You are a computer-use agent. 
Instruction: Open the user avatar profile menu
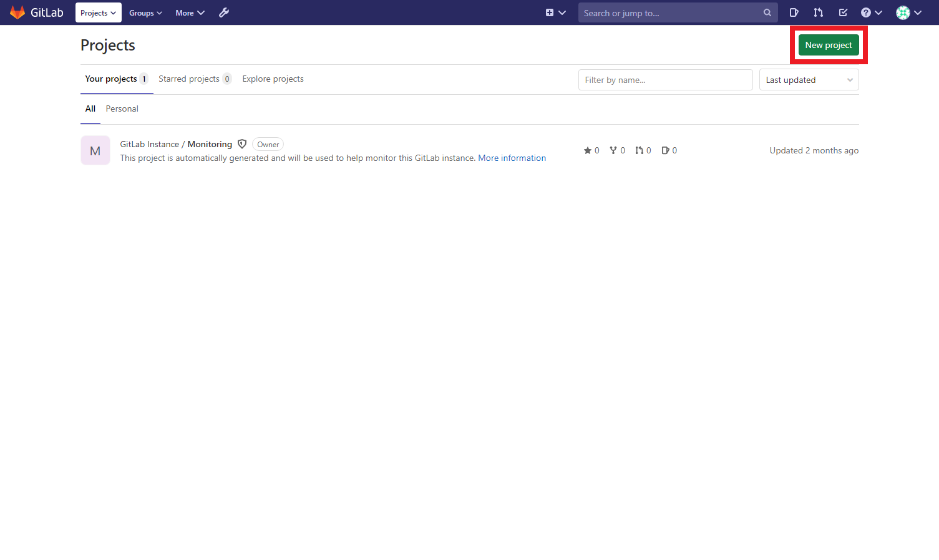[x=908, y=12]
